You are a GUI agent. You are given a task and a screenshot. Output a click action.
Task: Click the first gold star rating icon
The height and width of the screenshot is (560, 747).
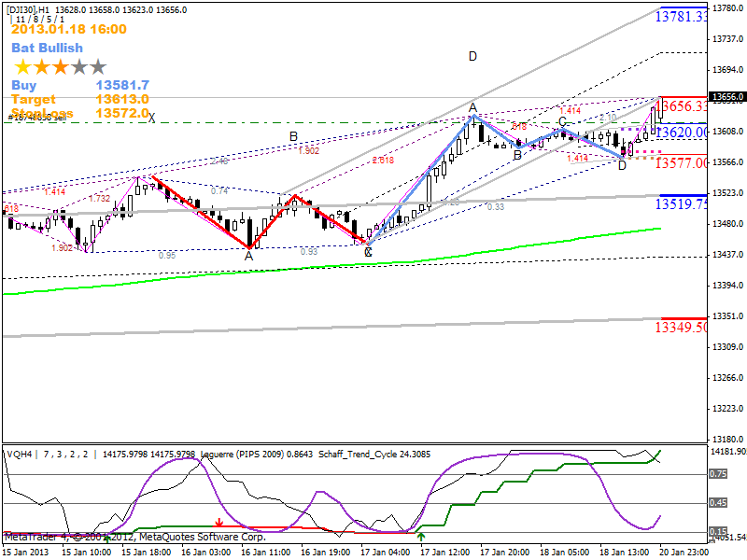(22, 67)
